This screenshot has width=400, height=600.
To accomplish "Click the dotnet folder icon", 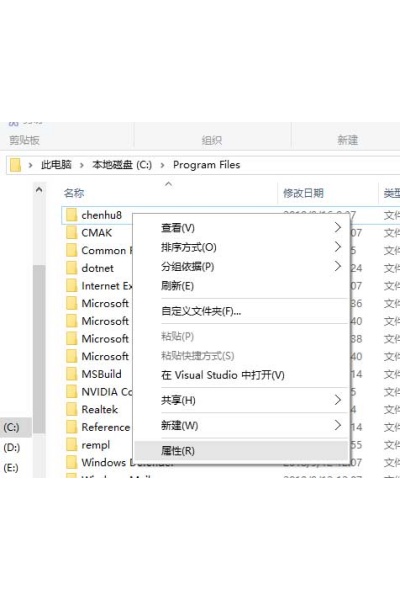I will coord(71,268).
